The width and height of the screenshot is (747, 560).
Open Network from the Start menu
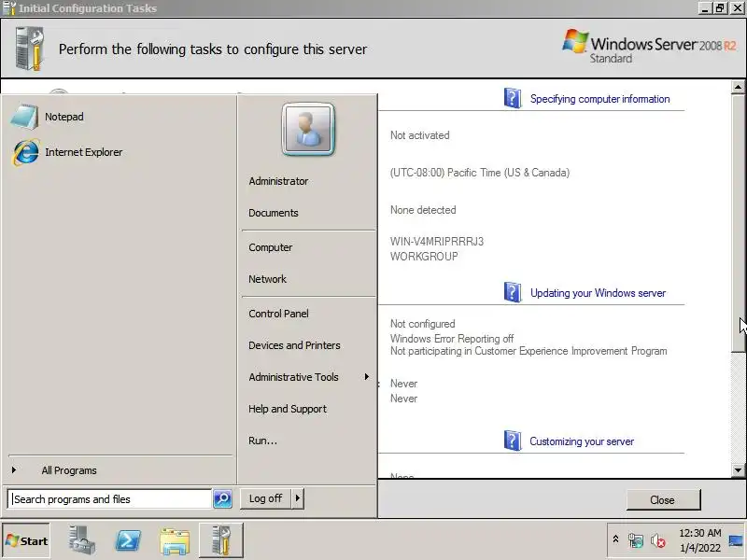point(267,279)
